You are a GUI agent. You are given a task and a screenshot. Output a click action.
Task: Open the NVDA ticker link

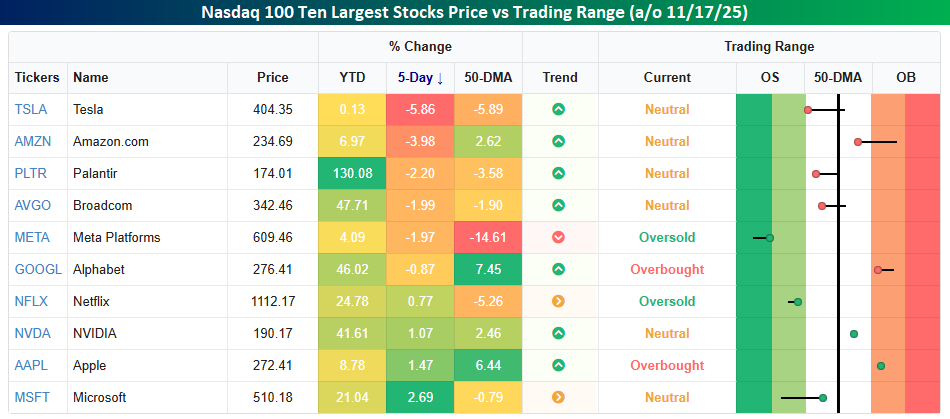(x=33, y=333)
